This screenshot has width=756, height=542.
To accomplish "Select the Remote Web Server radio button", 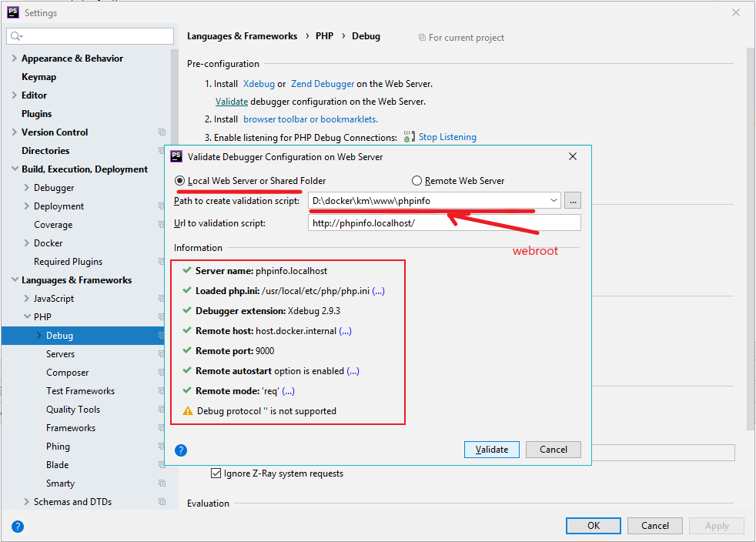I will coord(417,181).
